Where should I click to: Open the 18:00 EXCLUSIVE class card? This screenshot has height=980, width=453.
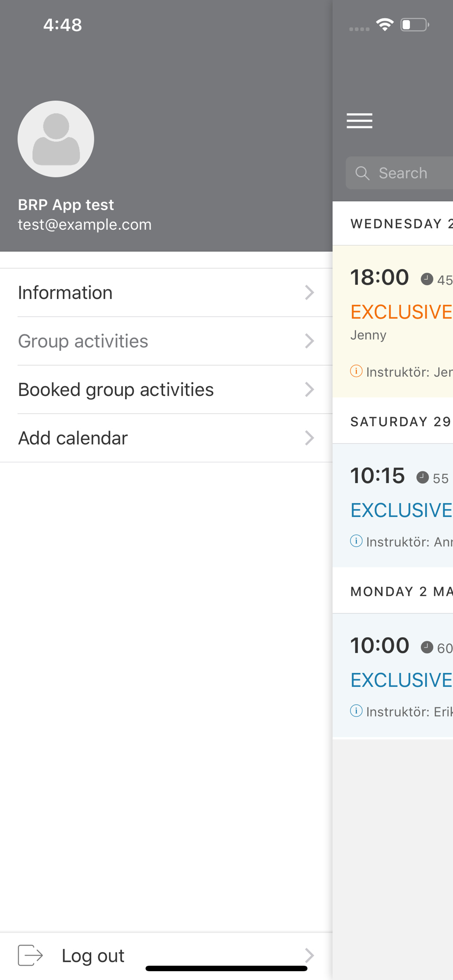(x=393, y=321)
